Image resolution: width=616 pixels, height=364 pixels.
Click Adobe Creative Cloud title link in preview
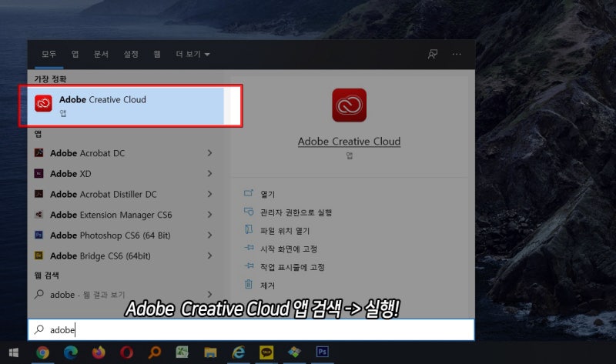[x=350, y=142]
